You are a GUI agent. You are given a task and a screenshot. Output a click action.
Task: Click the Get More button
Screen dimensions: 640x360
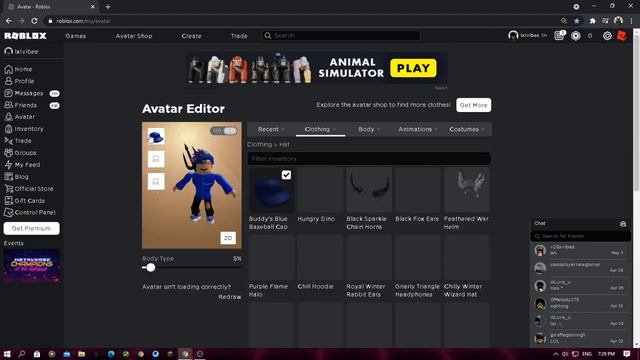click(x=473, y=105)
